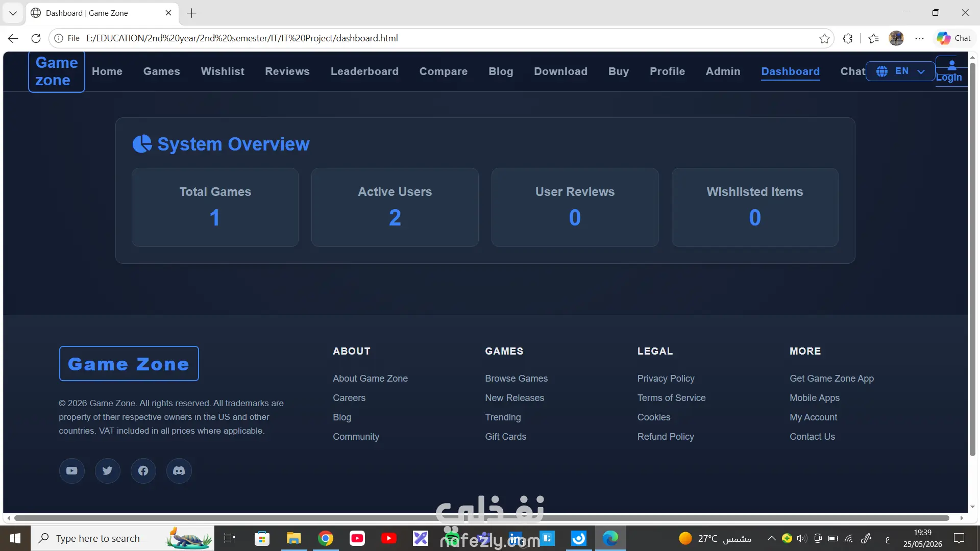Open the browser profile avatar
Image resolution: width=980 pixels, height=551 pixels.
click(x=896, y=38)
